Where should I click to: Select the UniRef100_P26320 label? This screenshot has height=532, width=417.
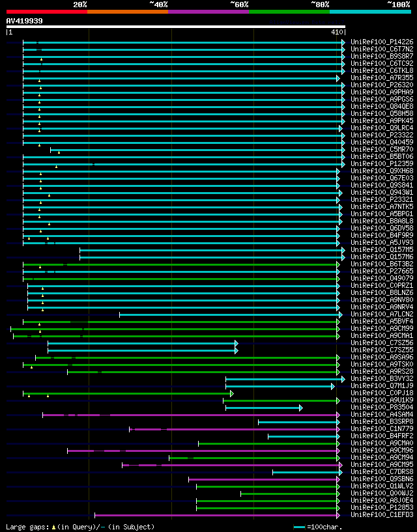[x=382, y=85]
